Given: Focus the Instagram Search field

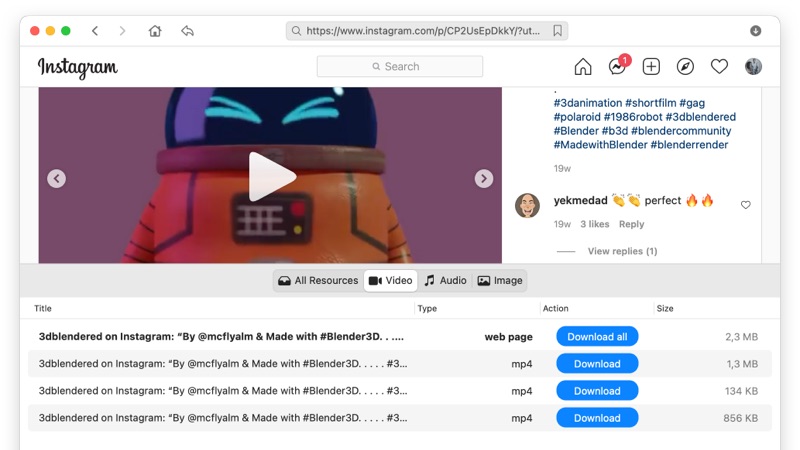Looking at the screenshot, I should 399,66.
